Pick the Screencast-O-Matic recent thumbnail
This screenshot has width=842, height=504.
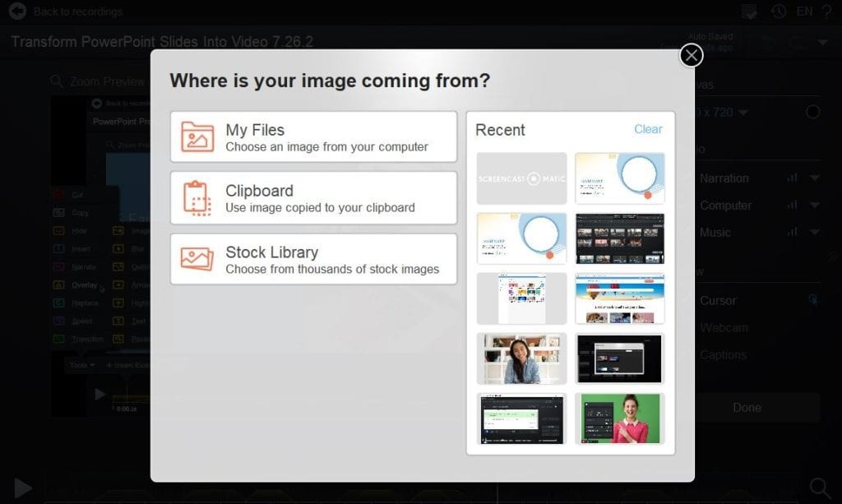point(521,178)
